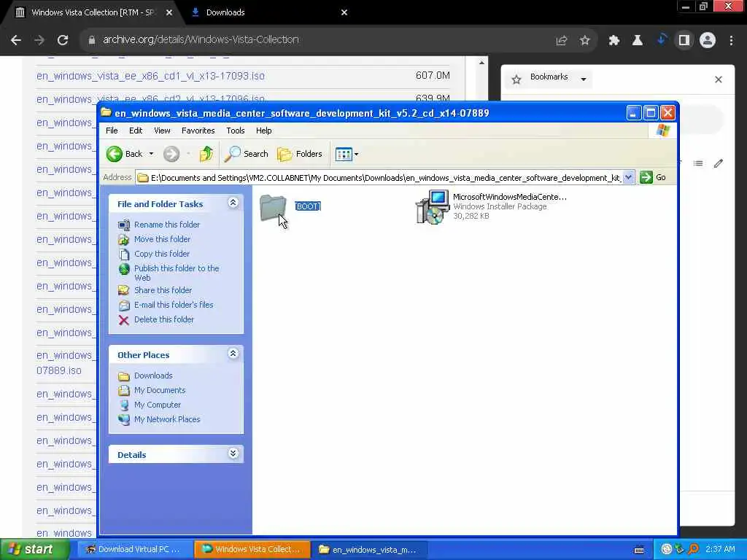
Task: Open the Bookmarks side panel dropdown
Action: tap(583, 79)
